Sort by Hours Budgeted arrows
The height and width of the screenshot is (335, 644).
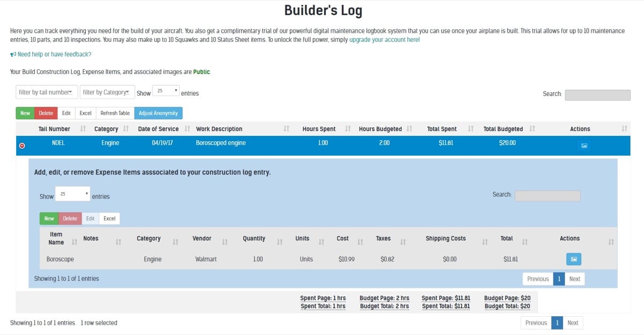pos(409,129)
